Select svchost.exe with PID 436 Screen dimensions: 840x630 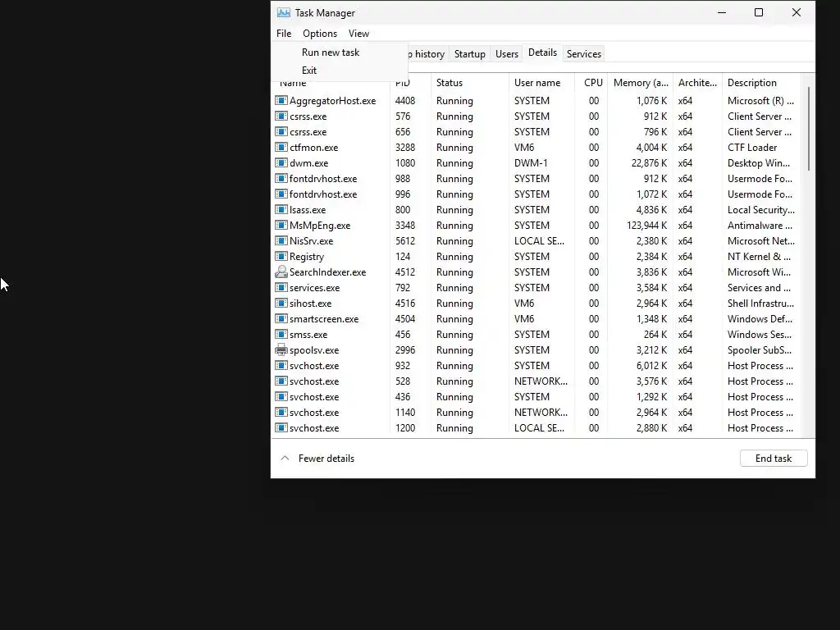pyautogui.click(x=314, y=397)
